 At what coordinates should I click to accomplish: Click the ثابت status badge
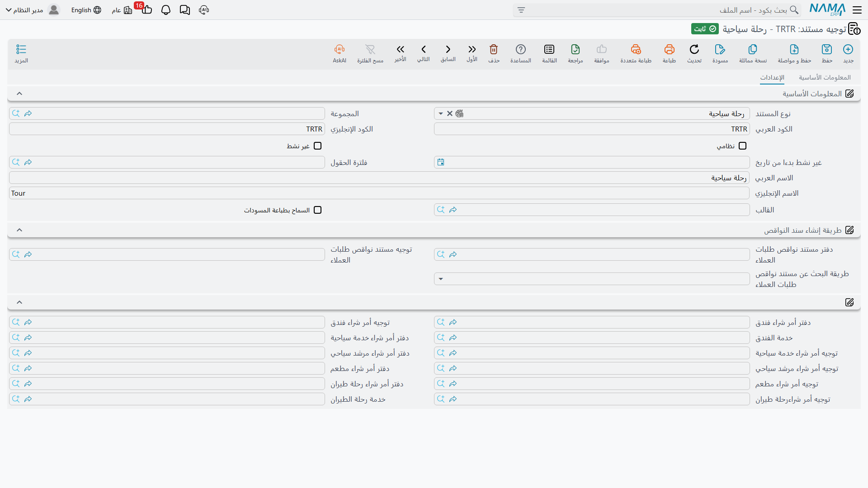[x=705, y=29]
